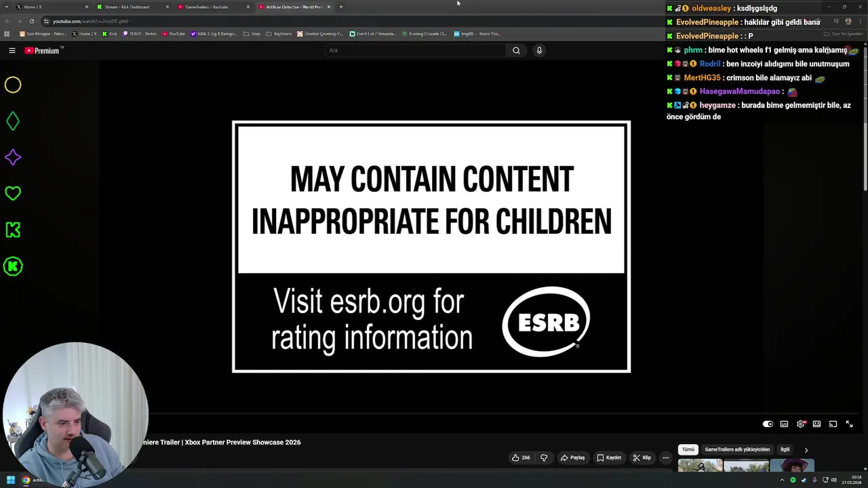Cast the video with the cast icon
Screen dimensions: 868x488
pyautogui.click(x=833, y=424)
